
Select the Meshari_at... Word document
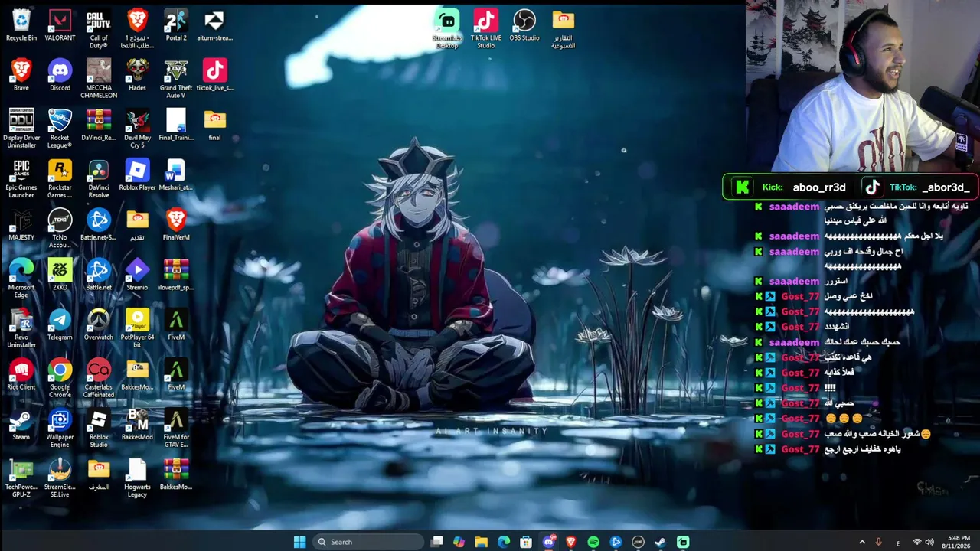[x=176, y=174]
